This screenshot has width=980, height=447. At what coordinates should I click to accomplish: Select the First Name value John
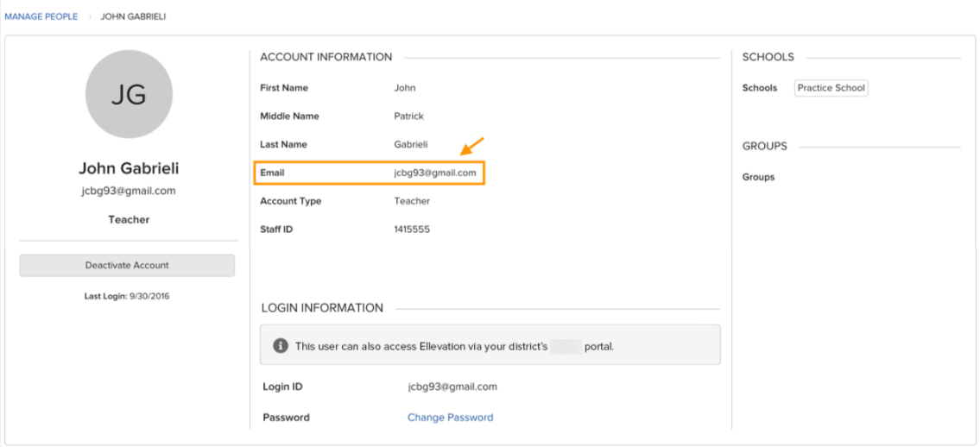[404, 88]
